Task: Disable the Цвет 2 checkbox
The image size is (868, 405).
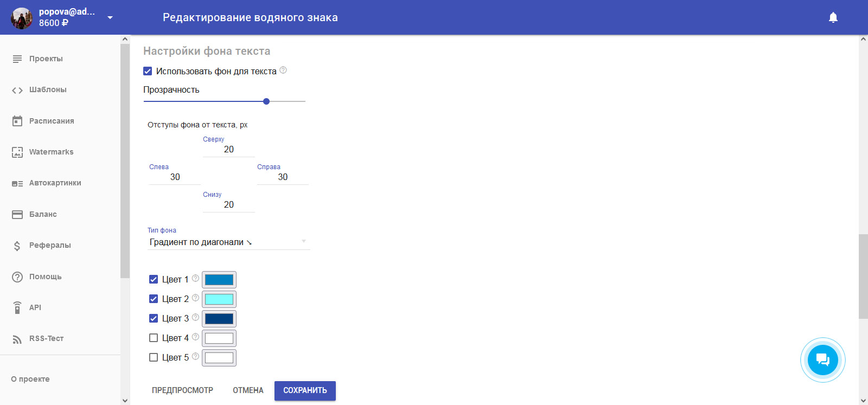Action: 154,299
